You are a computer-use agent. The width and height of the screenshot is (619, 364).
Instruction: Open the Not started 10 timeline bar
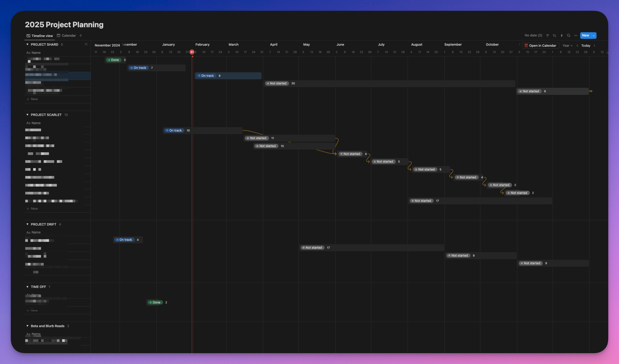pos(294,146)
